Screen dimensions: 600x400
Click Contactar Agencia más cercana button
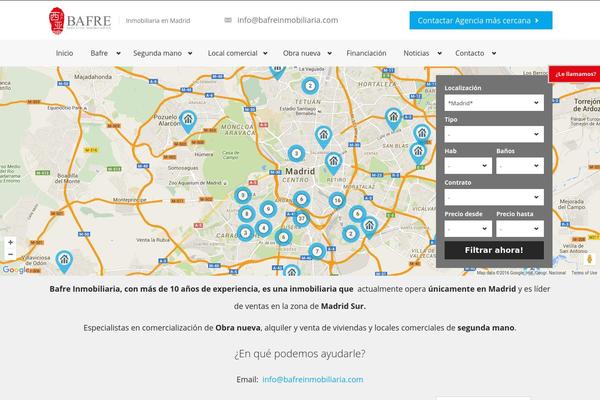(x=481, y=20)
